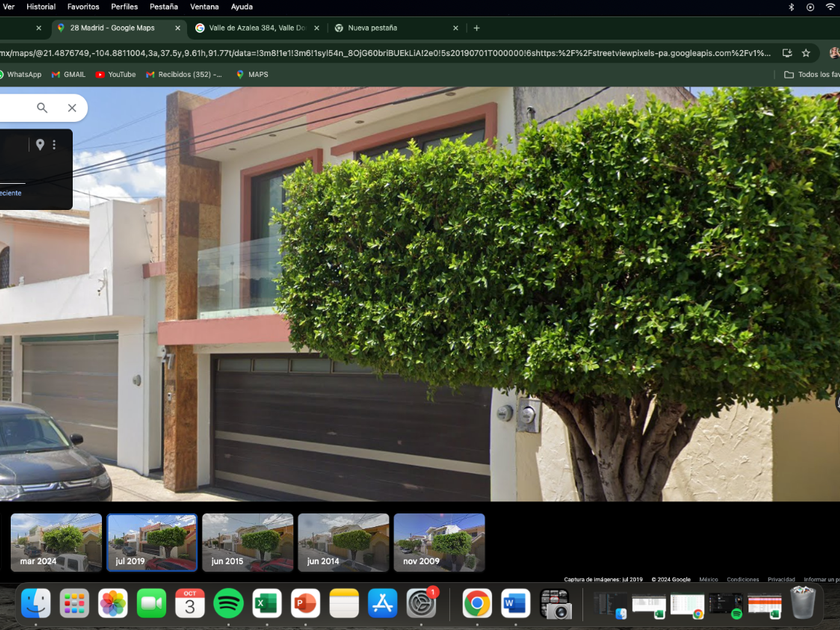Open Spotify from the Dock

coord(228,603)
